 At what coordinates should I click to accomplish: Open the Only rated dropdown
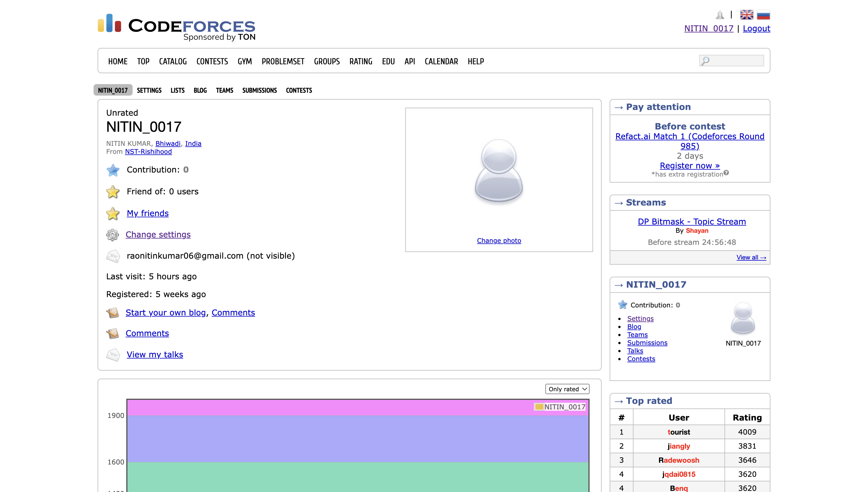[x=567, y=389]
